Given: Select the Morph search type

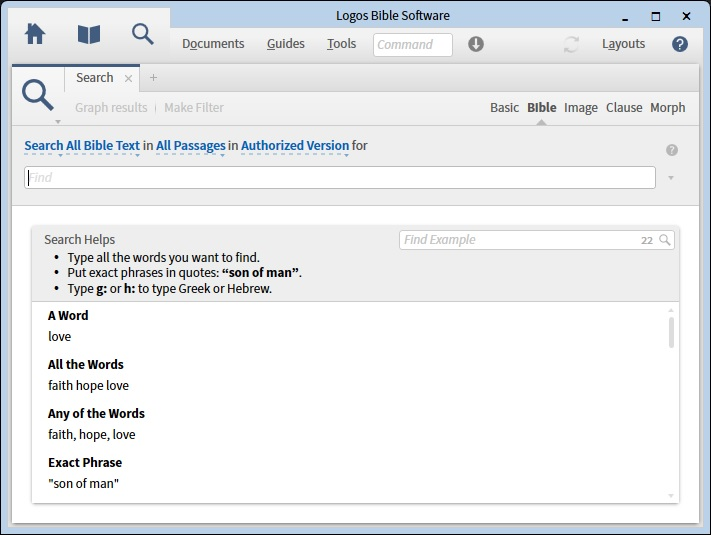Looking at the screenshot, I should [667, 108].
